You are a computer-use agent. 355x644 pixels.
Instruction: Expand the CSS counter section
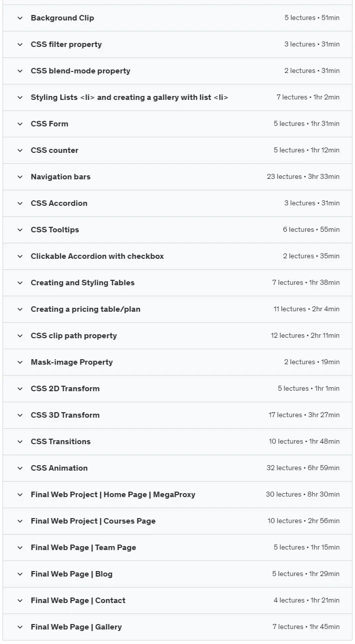[x=177, y=150]
